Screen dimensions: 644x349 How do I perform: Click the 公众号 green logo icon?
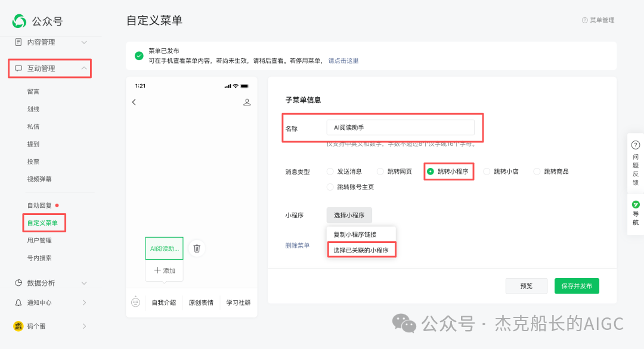19,21
